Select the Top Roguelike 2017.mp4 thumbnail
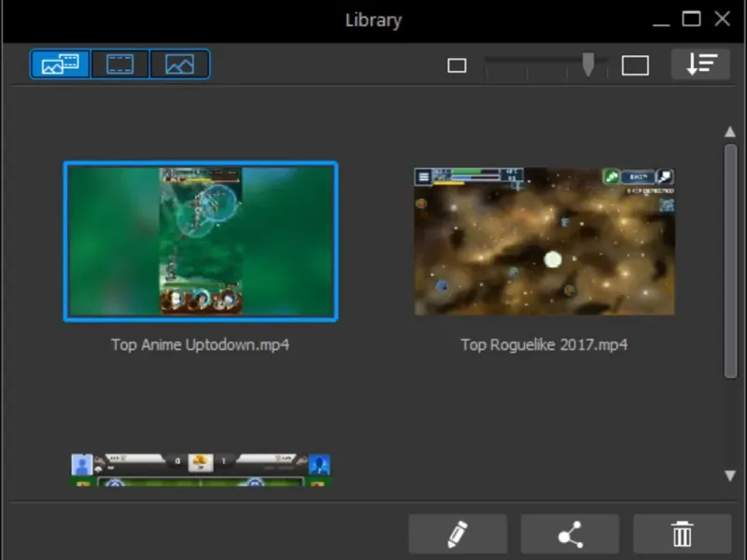747x560 pixels. point(544,241)
